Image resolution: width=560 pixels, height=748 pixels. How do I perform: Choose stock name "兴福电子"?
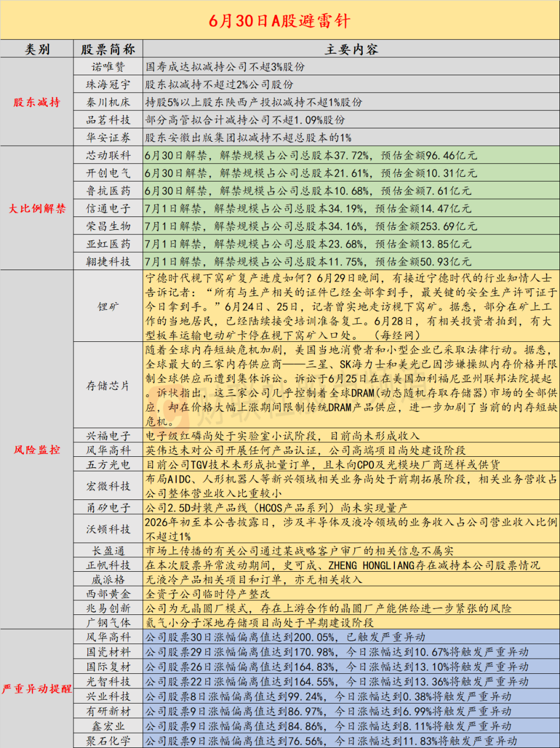click(x=108, y=436)
